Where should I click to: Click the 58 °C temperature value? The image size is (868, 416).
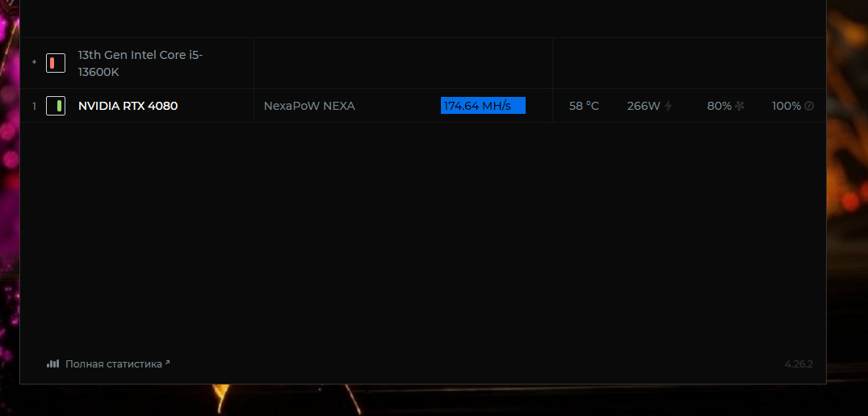584,106
